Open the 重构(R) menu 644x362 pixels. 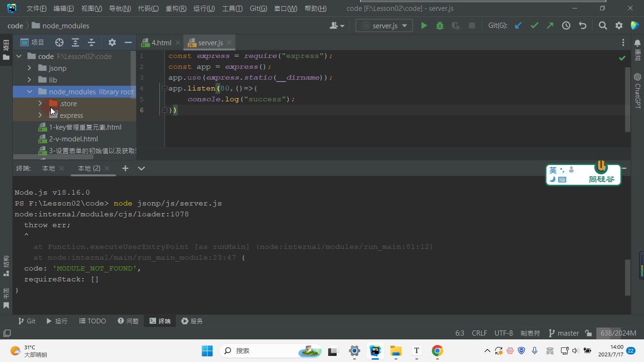tap(176, 8)
